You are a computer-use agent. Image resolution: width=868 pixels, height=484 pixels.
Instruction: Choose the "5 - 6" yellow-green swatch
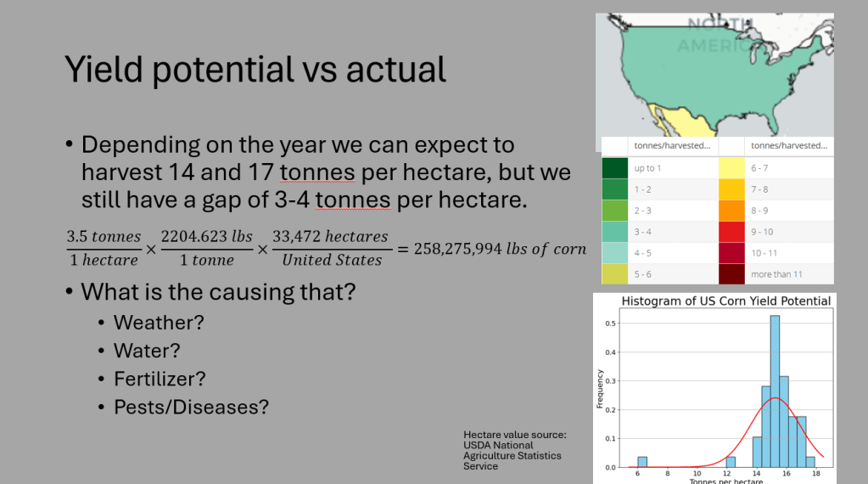[614, 274]
